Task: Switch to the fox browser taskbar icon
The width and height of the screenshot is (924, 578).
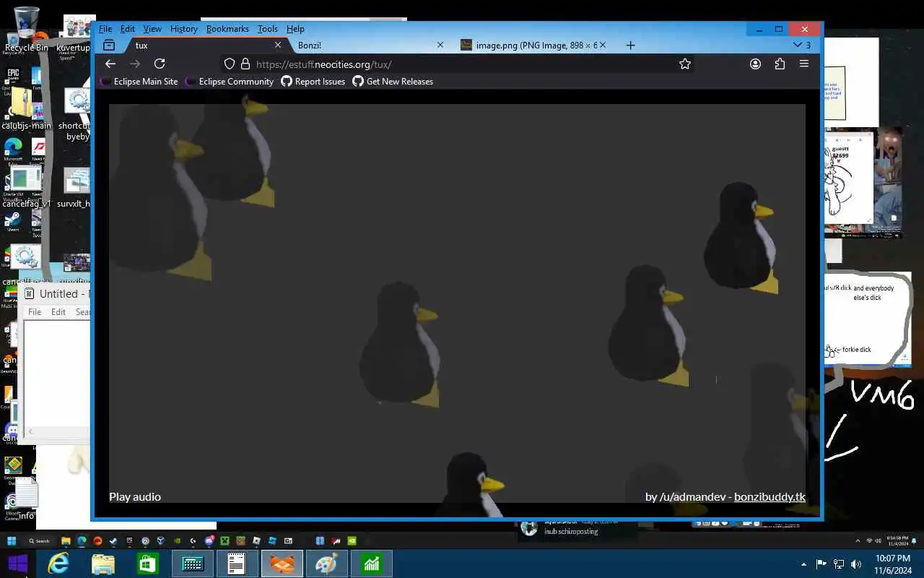Action: (282, 564)
